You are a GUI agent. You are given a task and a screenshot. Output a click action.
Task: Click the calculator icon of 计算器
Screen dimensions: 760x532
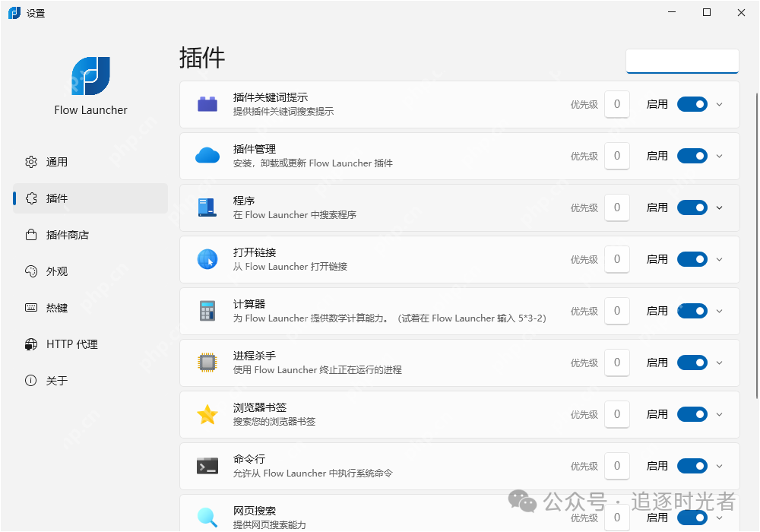[x=207, y=311]
